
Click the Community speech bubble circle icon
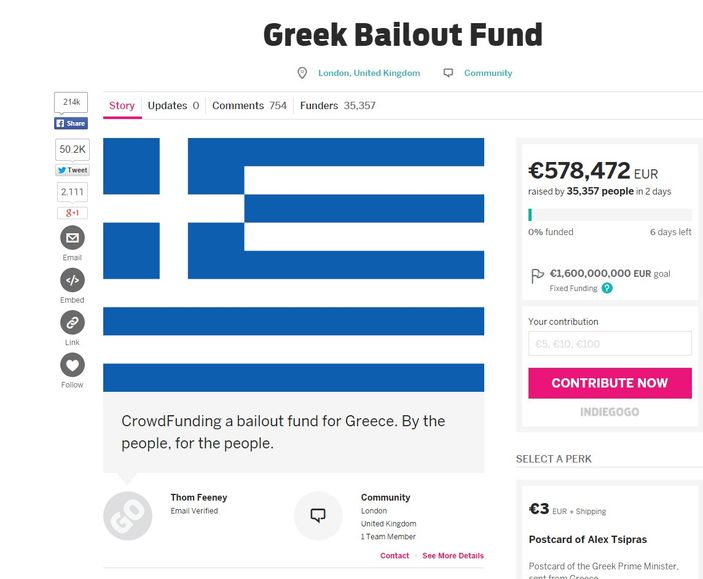click(318, 516)
